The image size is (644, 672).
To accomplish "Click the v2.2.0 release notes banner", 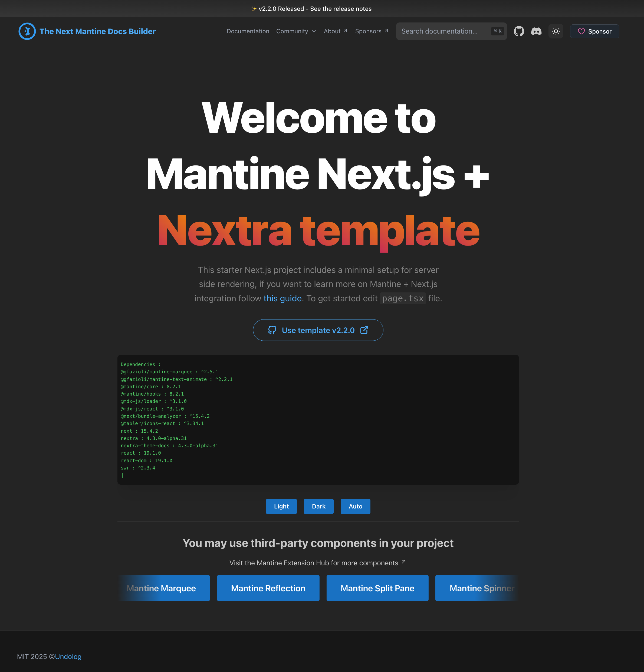I will pyautogui.click(x=311, y=9).
